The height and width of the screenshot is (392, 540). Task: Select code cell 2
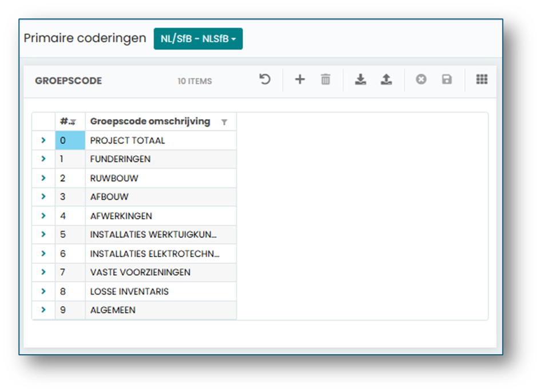coord(70,178)
